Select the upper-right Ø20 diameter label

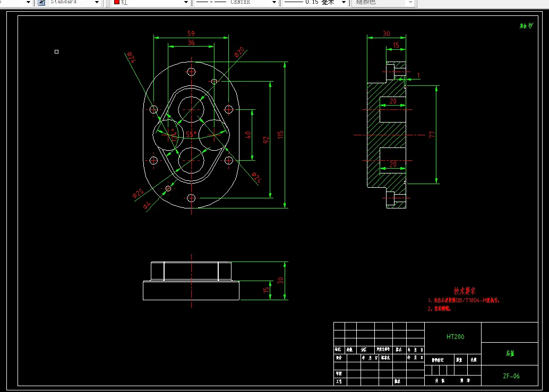coord(239,52)
